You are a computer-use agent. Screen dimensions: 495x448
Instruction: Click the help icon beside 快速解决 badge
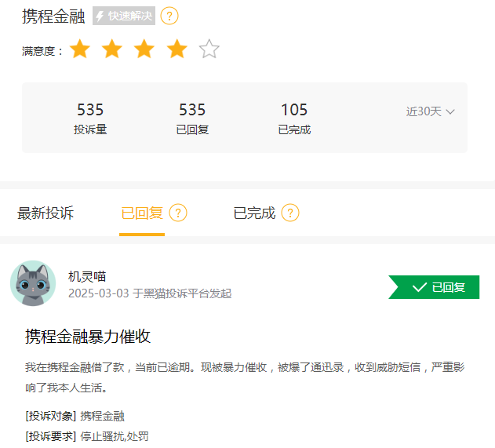click(169, 16)
